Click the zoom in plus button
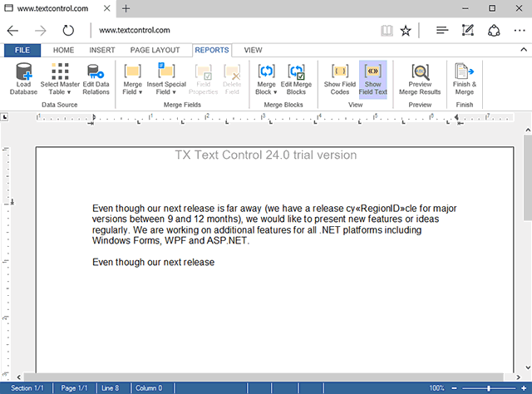 coord(524,388)
